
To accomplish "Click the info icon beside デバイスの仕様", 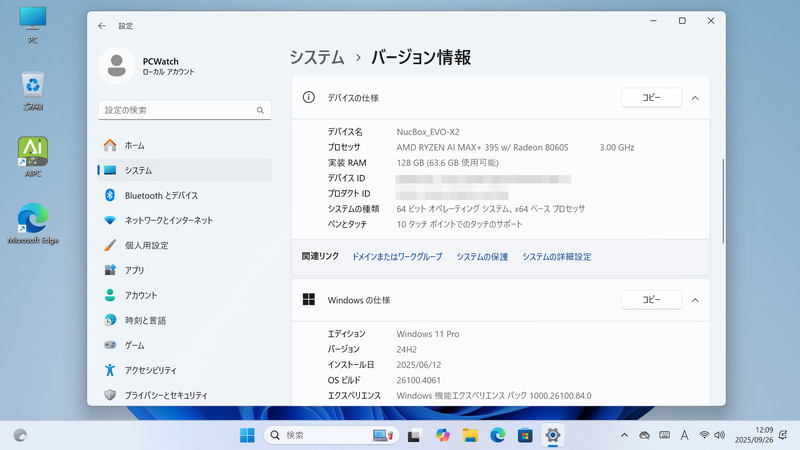I will (x=309, y=97).
